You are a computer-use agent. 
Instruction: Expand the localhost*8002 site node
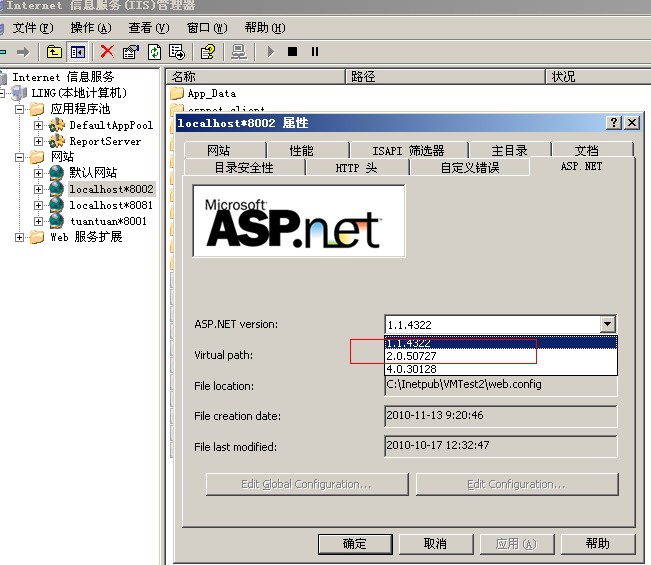point(38,189)
